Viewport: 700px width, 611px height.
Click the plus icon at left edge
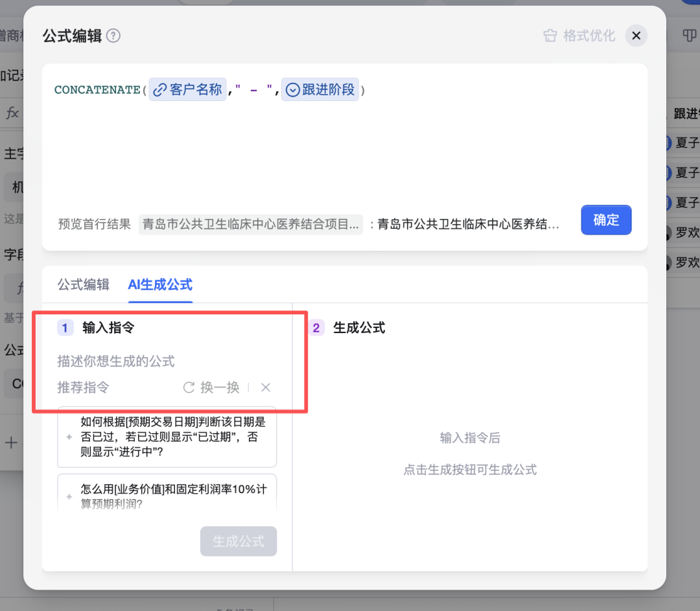click(10, 443)
